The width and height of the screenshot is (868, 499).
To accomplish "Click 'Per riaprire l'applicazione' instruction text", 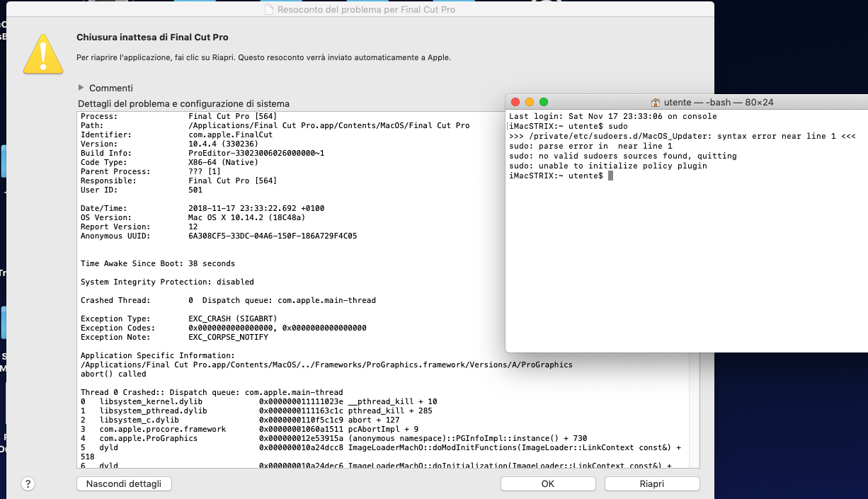I will [263, 57].
